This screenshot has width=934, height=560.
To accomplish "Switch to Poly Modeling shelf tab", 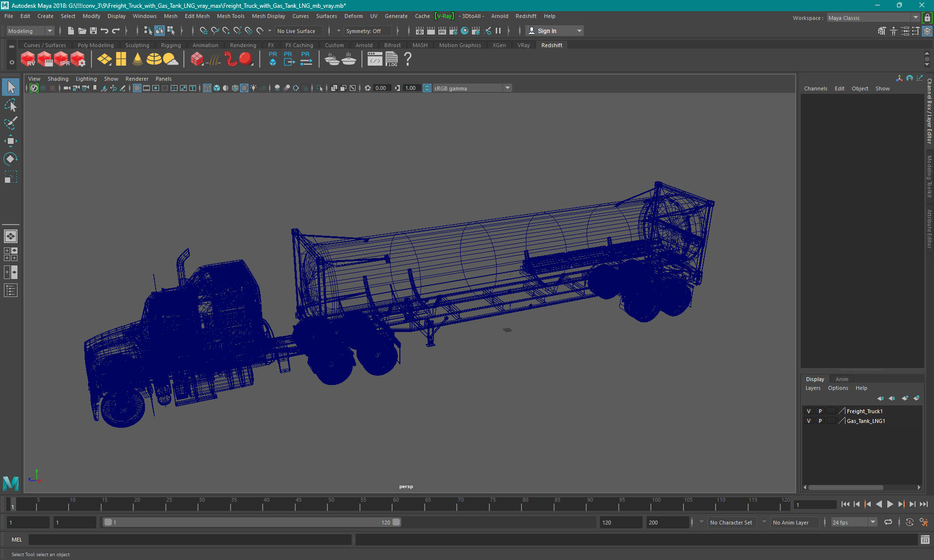I will pyautogui.click(x=95, y=45).
